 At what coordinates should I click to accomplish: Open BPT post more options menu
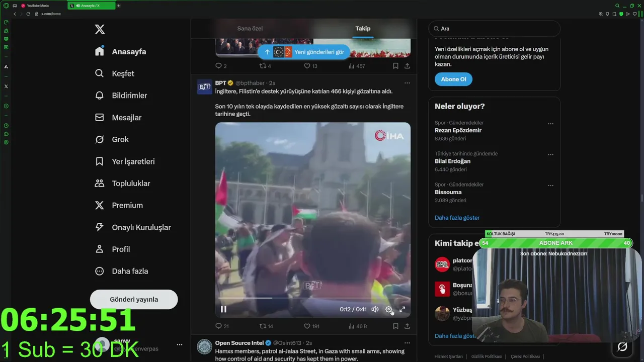pos(407,83)
